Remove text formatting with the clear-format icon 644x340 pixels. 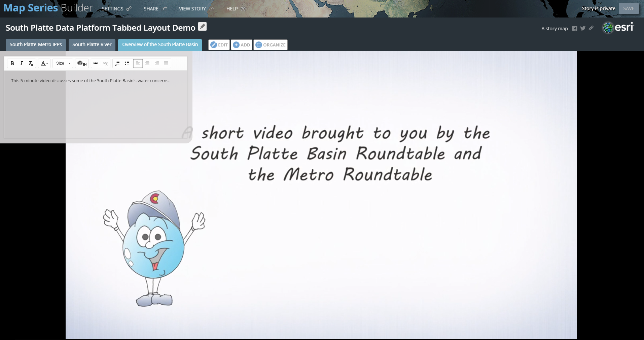click(x=30, y=63)
